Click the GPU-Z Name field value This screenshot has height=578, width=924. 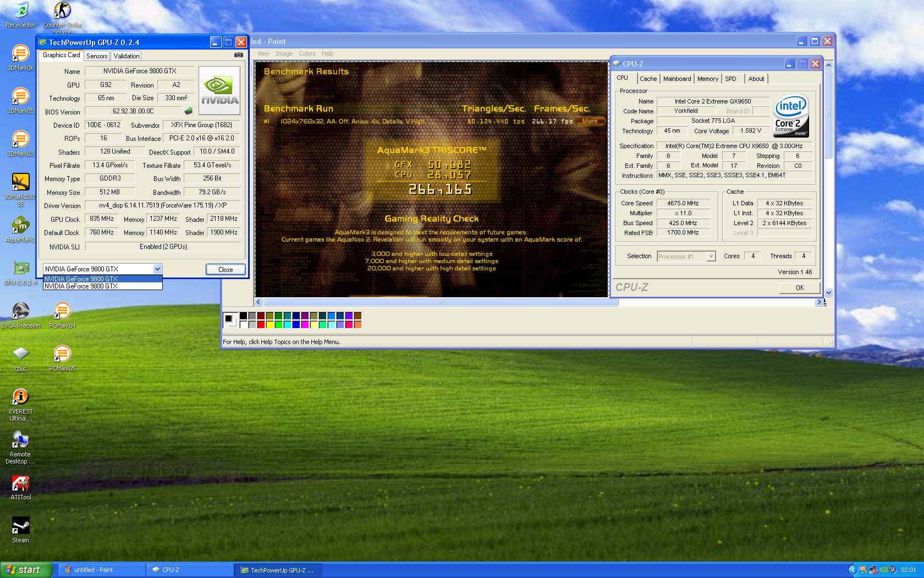(140, 71)
